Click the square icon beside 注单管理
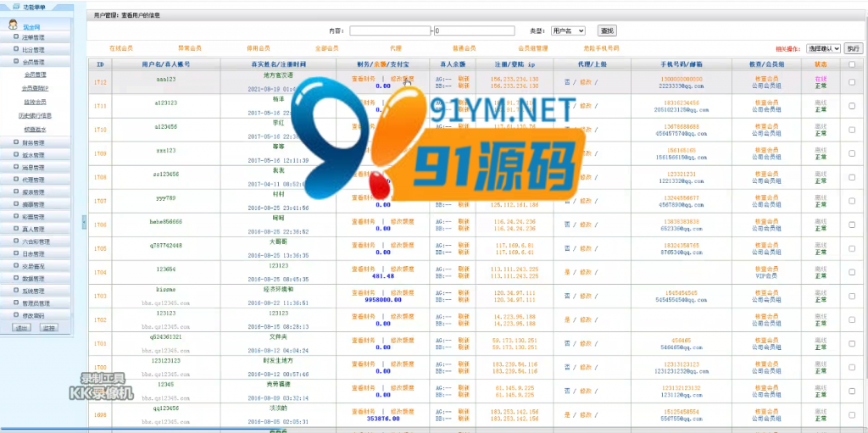The image size is (868, 433). 16,37
